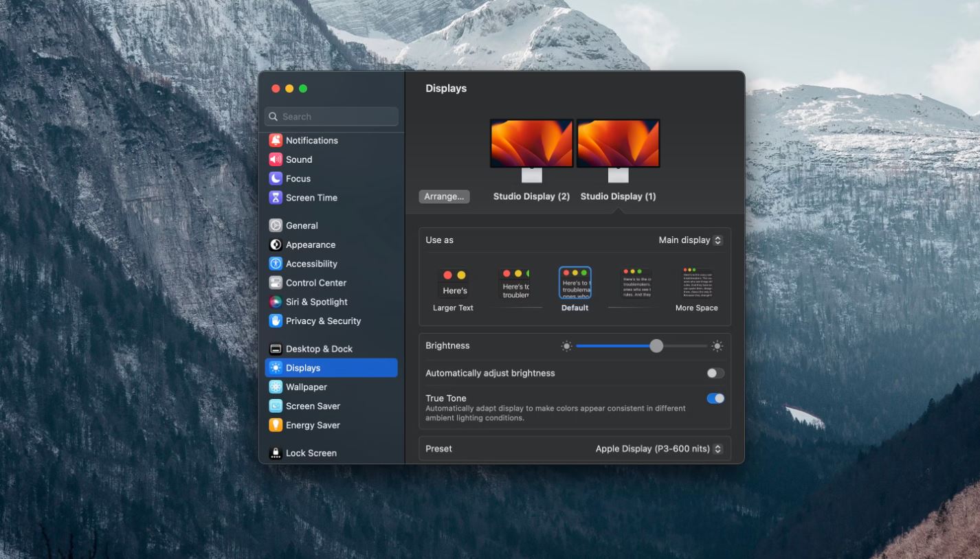Click the Appearance icon in sidebar
The width and height of the screenshot is (980, 559).
[x=276, y=244]
